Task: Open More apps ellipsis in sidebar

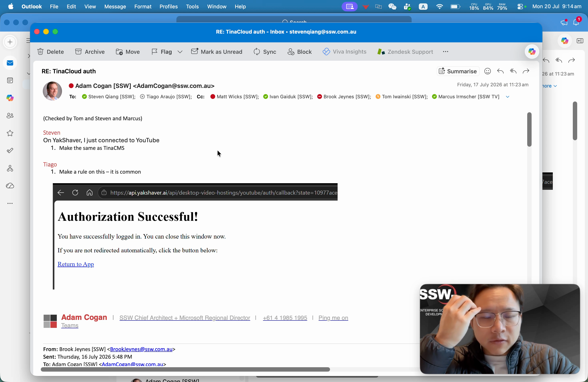Action: click(x=10, y=204)
